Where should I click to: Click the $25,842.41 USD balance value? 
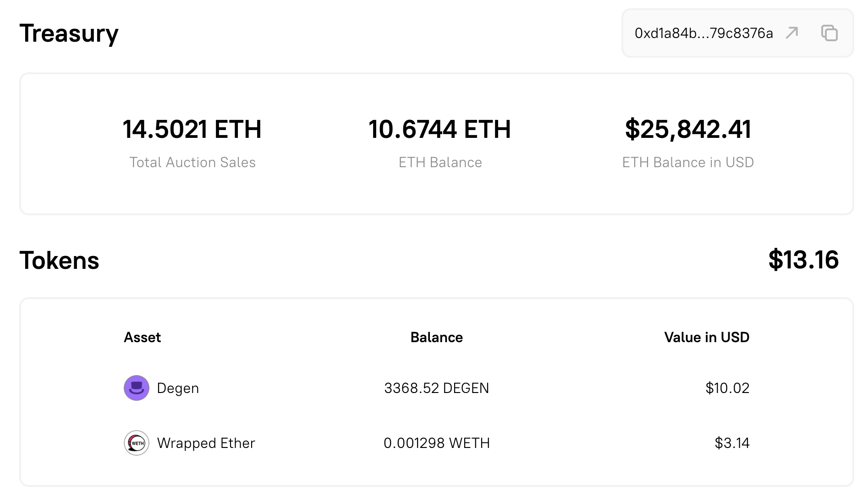[x=688, y=129]
